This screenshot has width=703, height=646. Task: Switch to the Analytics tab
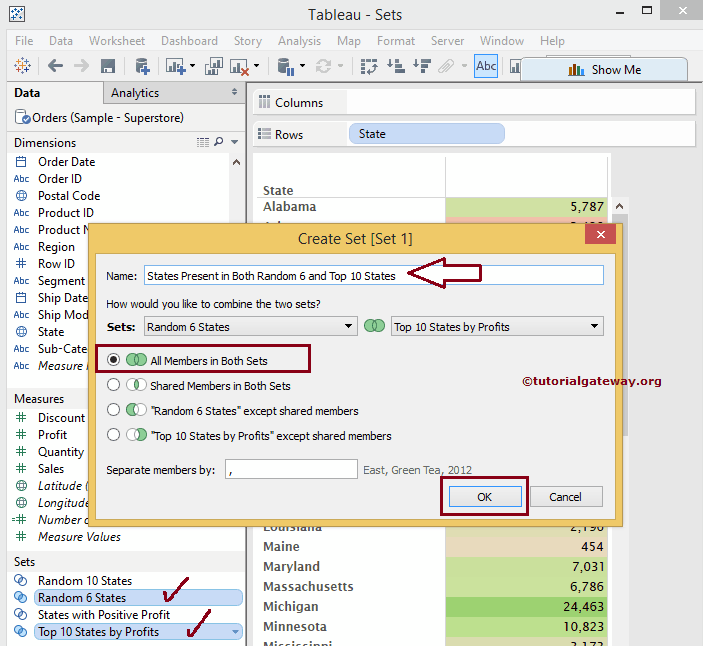135,93
